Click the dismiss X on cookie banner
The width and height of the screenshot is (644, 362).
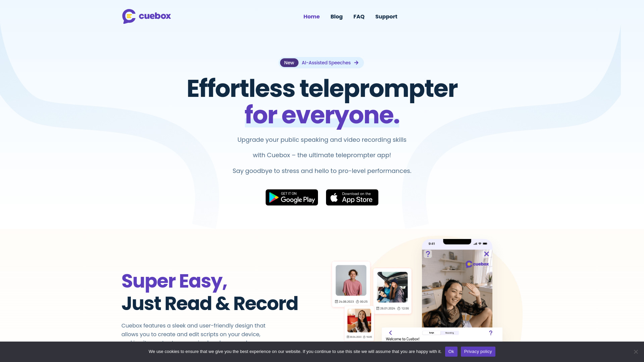click(x=636, y=351)
